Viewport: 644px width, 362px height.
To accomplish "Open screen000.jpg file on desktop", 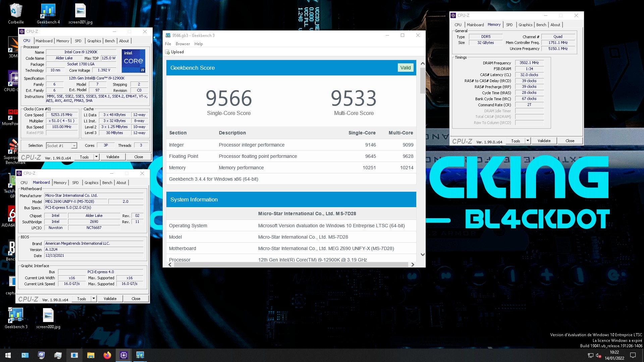I will [48, 318].
